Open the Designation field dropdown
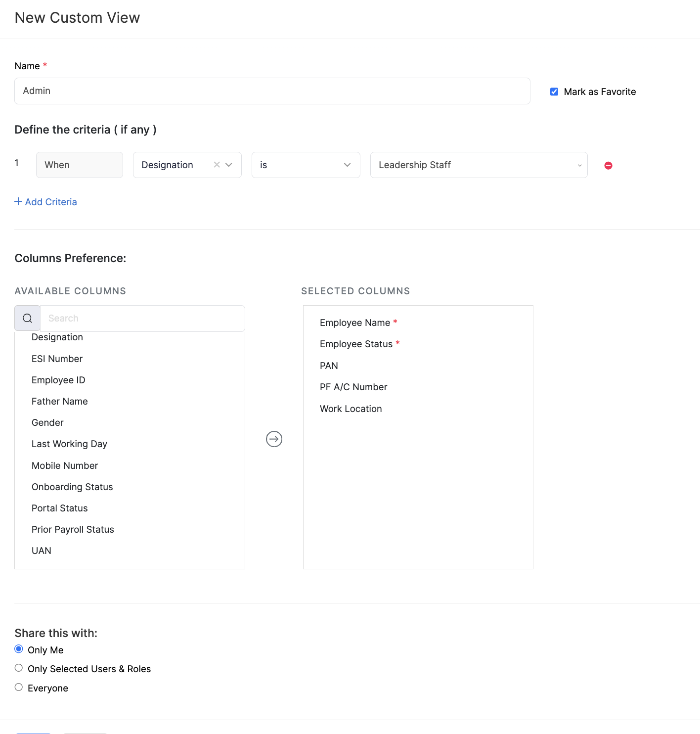The image size is (700, 734). (229, 165)
